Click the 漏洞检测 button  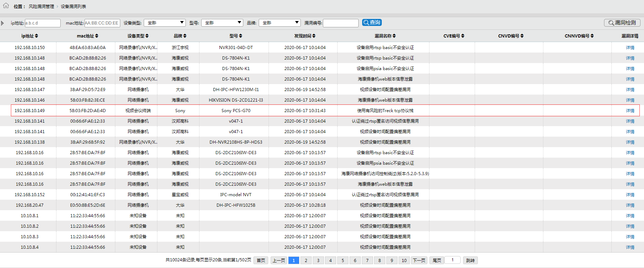(622, 23)
